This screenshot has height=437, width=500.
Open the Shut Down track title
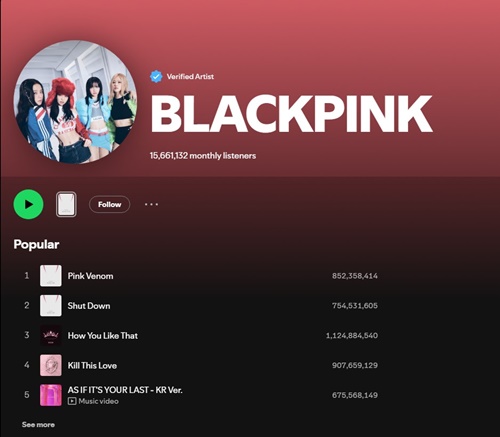(89, 306)
